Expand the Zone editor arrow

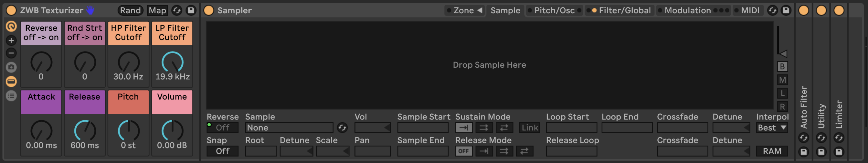coord(480,10)
